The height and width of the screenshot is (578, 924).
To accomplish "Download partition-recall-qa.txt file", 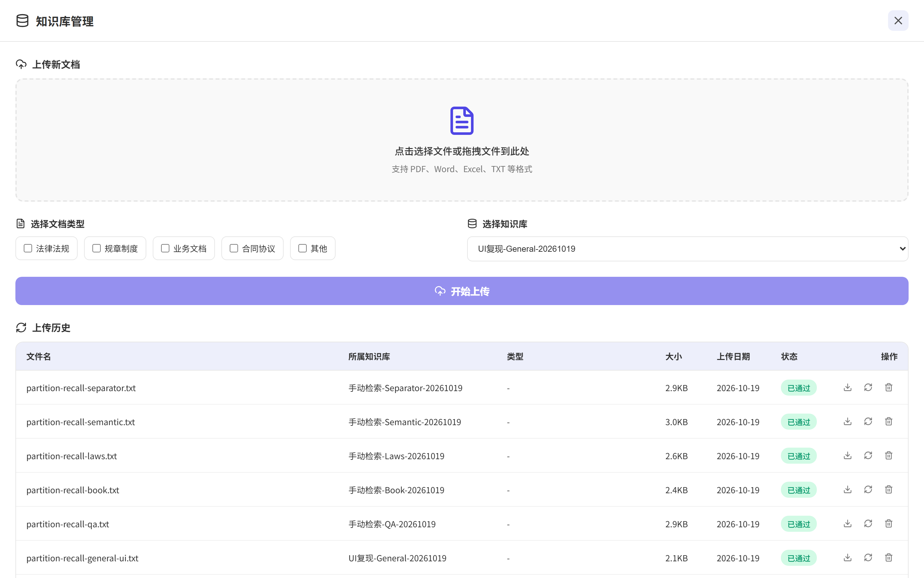I will pos(848,524).
